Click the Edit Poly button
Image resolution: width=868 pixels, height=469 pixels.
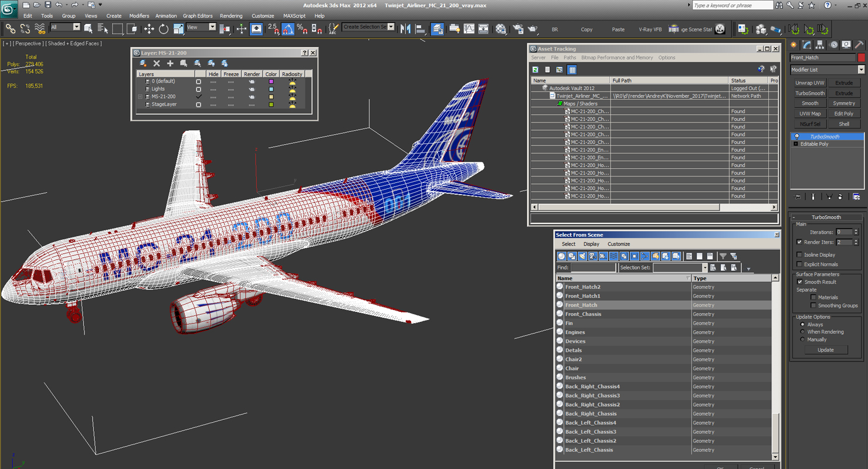844,114
